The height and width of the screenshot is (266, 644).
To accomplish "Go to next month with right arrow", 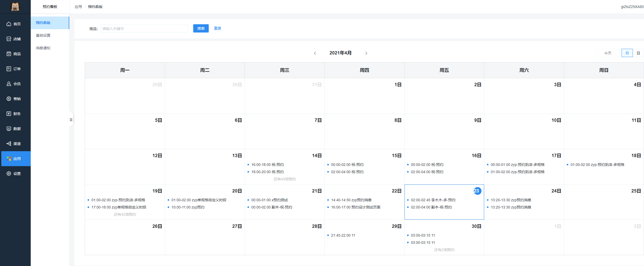I will (366, 53).
